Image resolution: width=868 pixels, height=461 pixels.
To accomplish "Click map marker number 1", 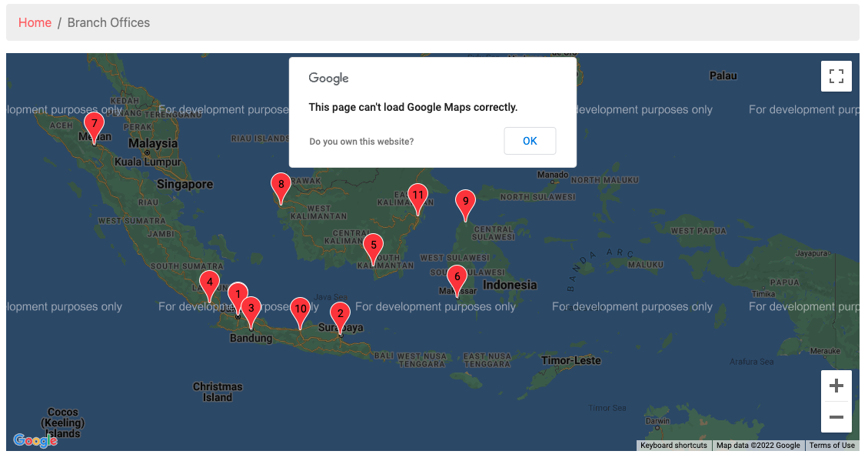I will click(x=237, y=293).
